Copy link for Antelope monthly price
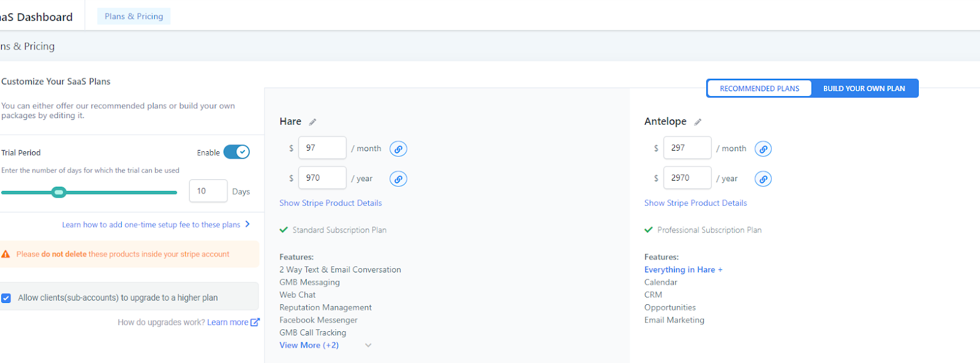This screenshot has width=980, height=363. (x=763, y=149)
